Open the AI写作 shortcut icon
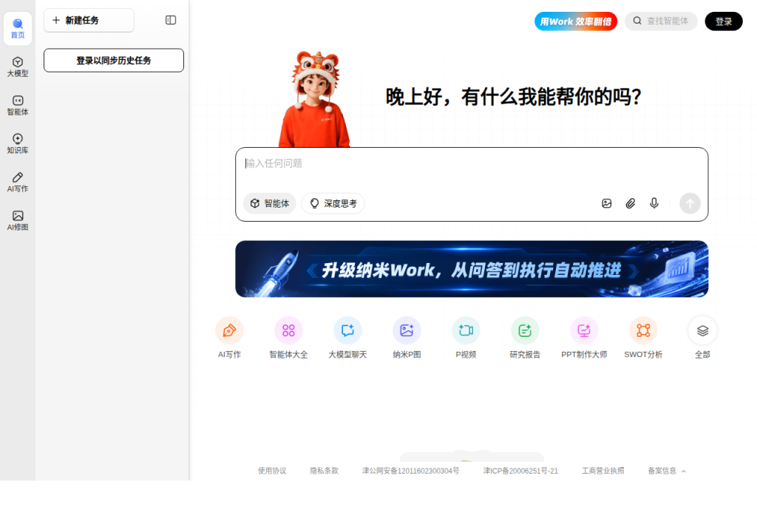The height and width of the screenshot is (532, 757). tap(229, 331)
